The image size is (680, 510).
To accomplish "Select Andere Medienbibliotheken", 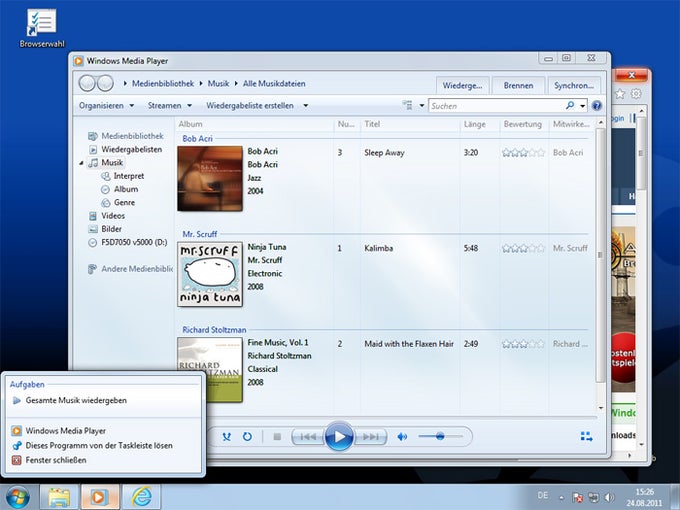I will tap(131, 269).
